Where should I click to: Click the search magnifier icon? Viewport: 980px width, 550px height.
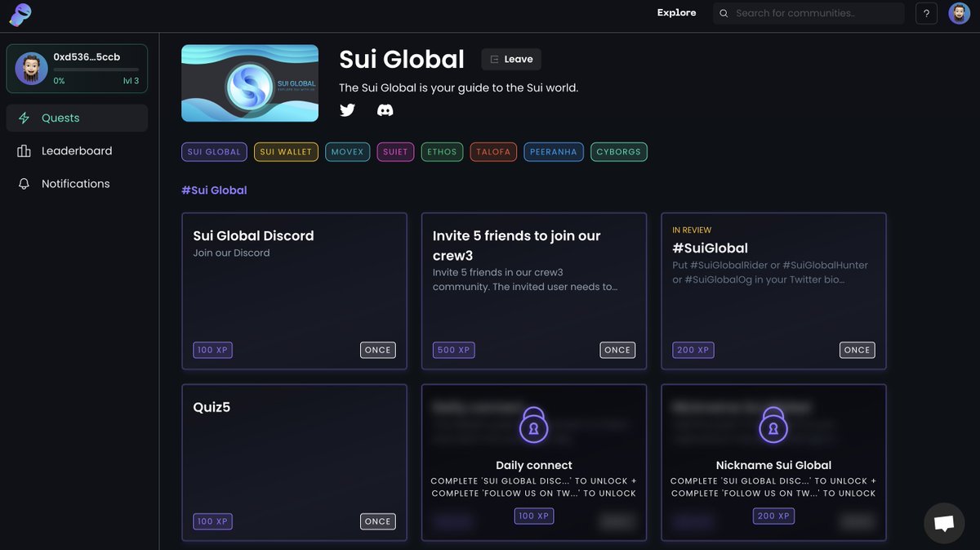tap(724, 13)
